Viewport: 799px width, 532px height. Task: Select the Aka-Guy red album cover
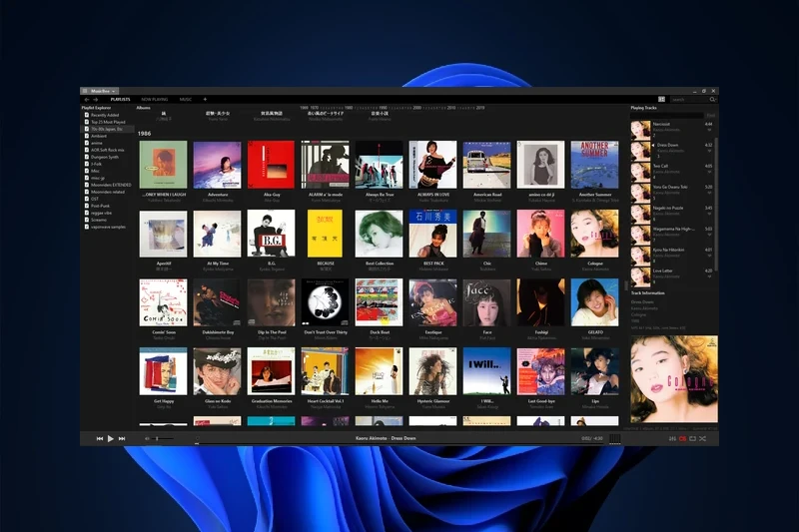click(x=271, y=165)
